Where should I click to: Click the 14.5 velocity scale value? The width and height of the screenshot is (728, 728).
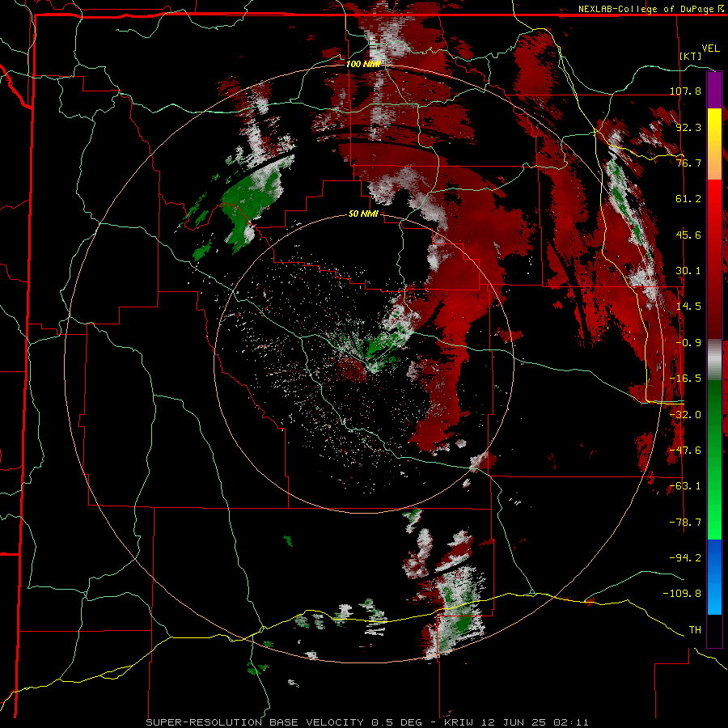[688, 307]
